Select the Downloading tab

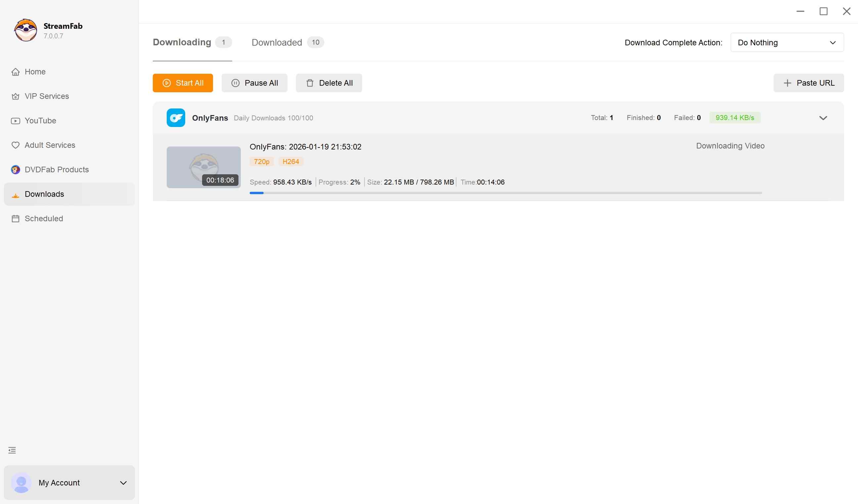click(x=182, y=42)
